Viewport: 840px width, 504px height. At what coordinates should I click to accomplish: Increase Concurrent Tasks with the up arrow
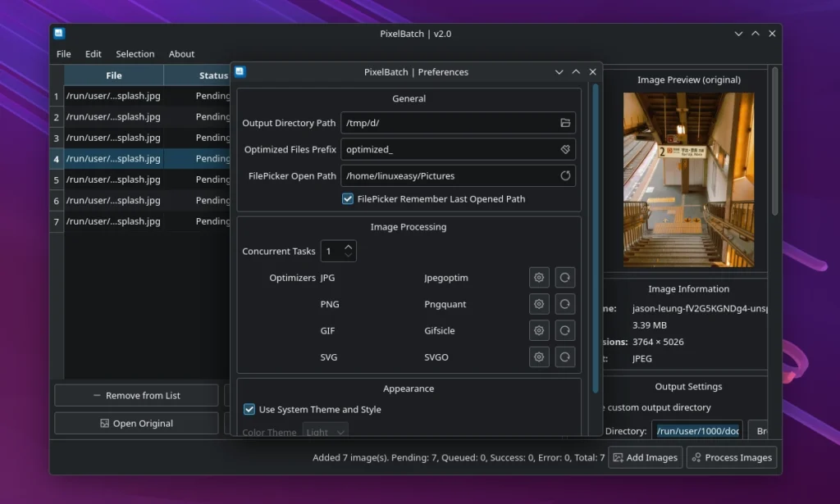(x=347, y=245)
